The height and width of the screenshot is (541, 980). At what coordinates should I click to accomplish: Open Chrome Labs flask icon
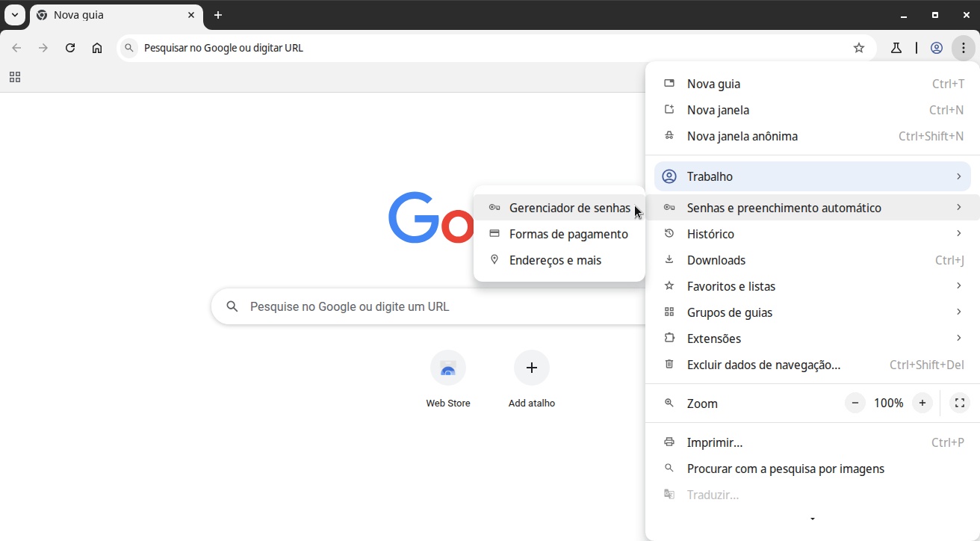[896, 48]
